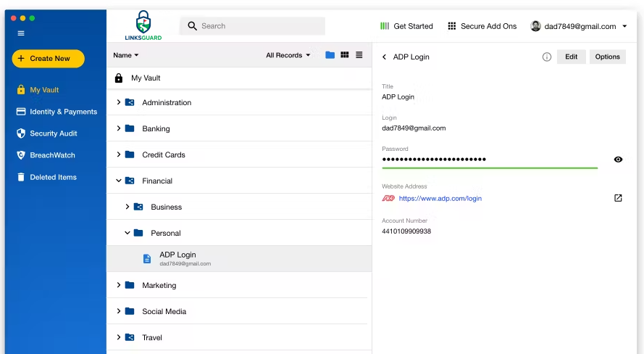Open the account dropdown arrow
Viewport: 644px width, 354px height.
pos(624,26)
